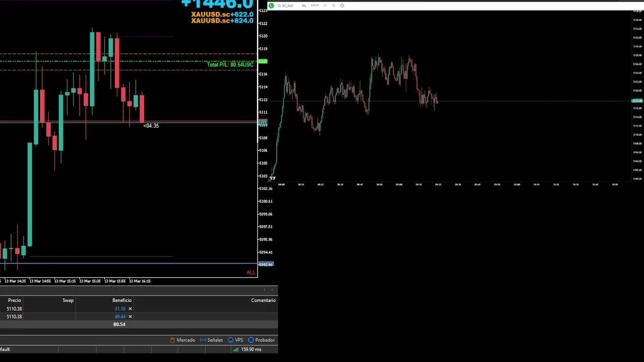Click the candle countdown timer 04:35
Screen dimensions: 644x362
pos(151,126)
